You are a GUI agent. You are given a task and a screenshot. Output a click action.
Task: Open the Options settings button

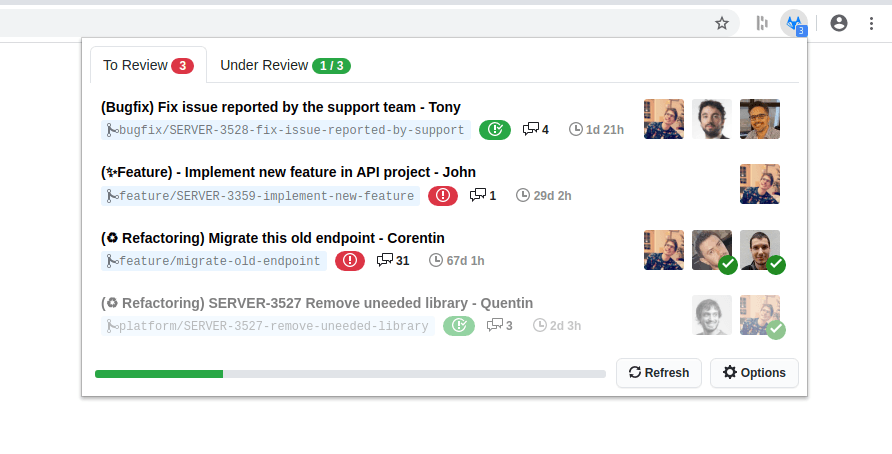(x=754, y=373)
